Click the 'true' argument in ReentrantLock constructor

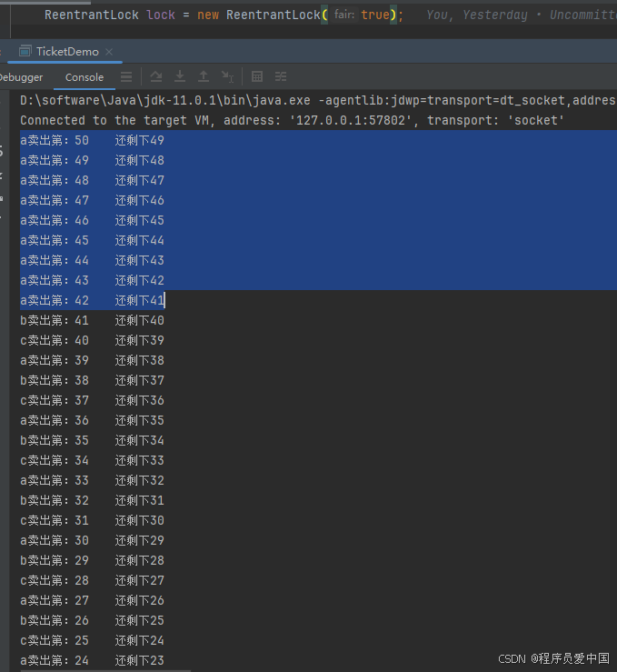(x=375, y=15)
